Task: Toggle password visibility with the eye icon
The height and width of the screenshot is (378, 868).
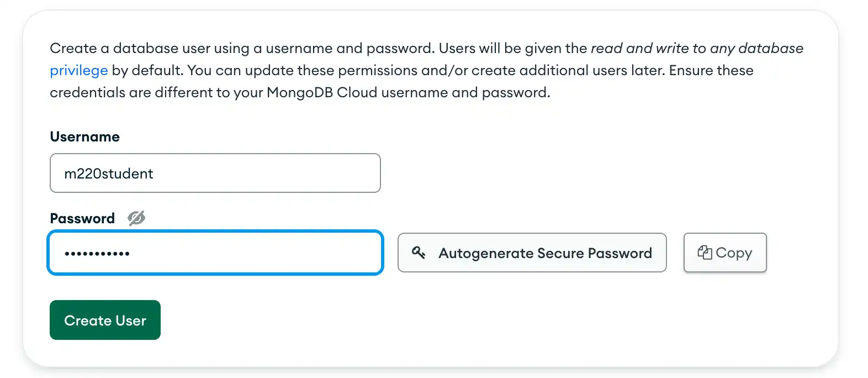Action: point(136,218)
